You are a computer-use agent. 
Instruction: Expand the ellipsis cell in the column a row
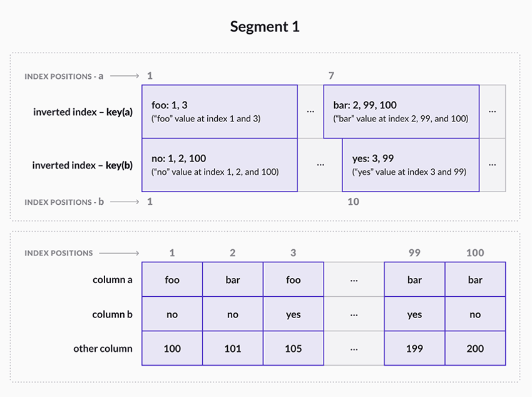click(x=354, y=280)
